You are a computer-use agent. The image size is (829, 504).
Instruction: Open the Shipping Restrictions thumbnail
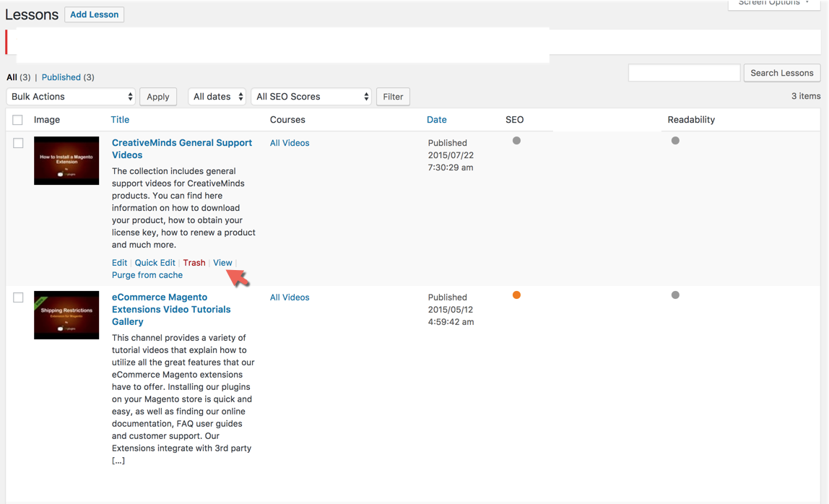[66, 316]
